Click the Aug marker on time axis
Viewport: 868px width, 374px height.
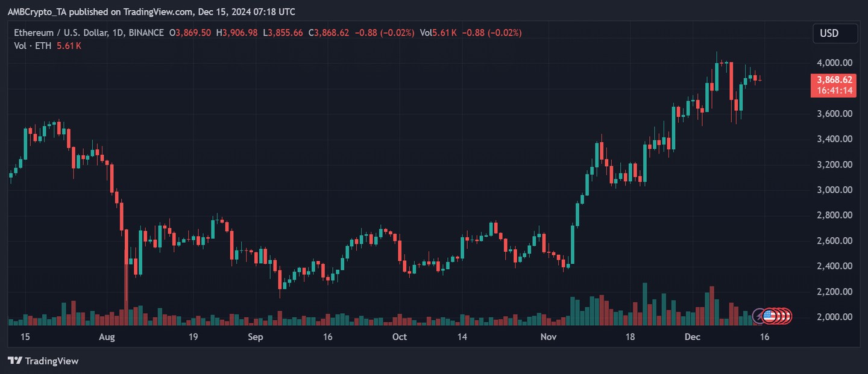(107, 337)
